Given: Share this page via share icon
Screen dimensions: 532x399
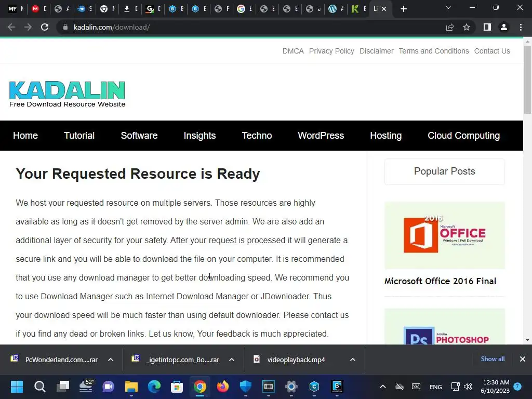Looking at the screenshot, I should click(x=450, y=27).
